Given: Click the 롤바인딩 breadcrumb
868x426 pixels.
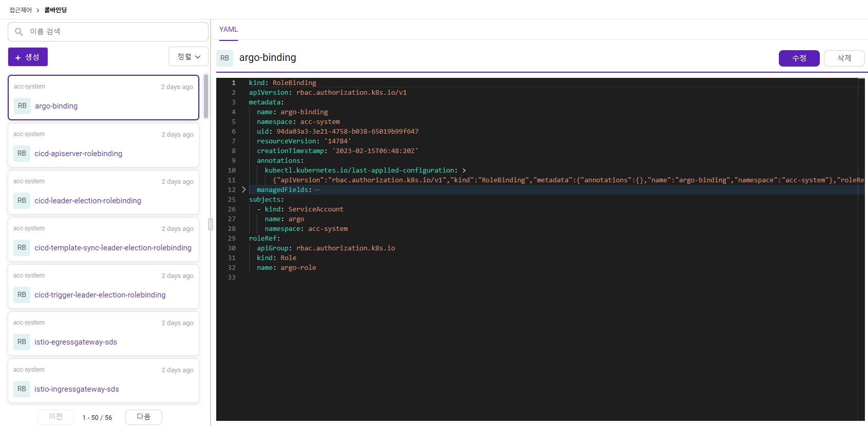Looking at the screenshot, I should pos(55,10).
